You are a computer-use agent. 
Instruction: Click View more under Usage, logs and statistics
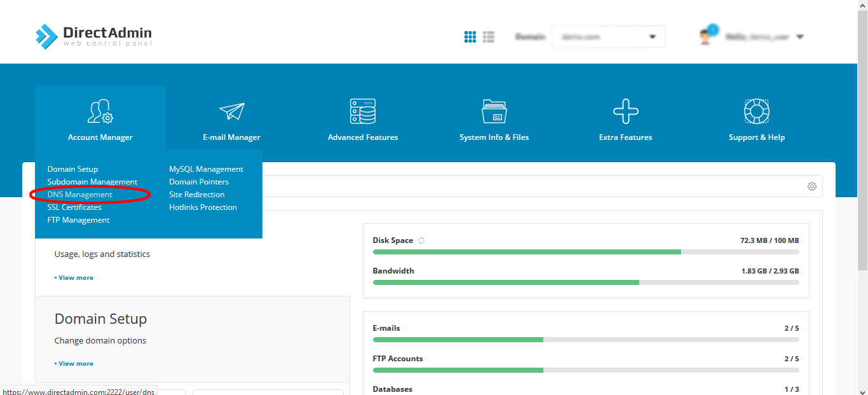click(x=74, y=278)
